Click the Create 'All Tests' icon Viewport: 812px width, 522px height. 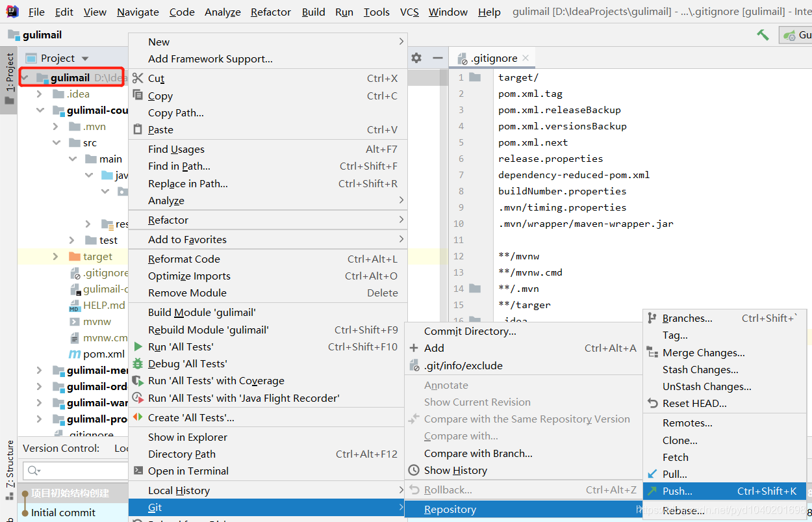(137, 417)
